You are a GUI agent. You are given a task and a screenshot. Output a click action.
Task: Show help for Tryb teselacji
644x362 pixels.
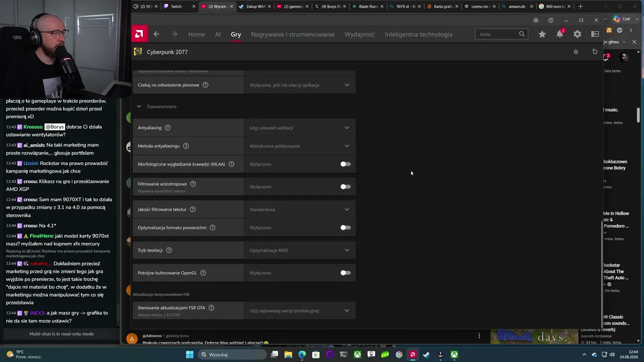tap(169, 250)
